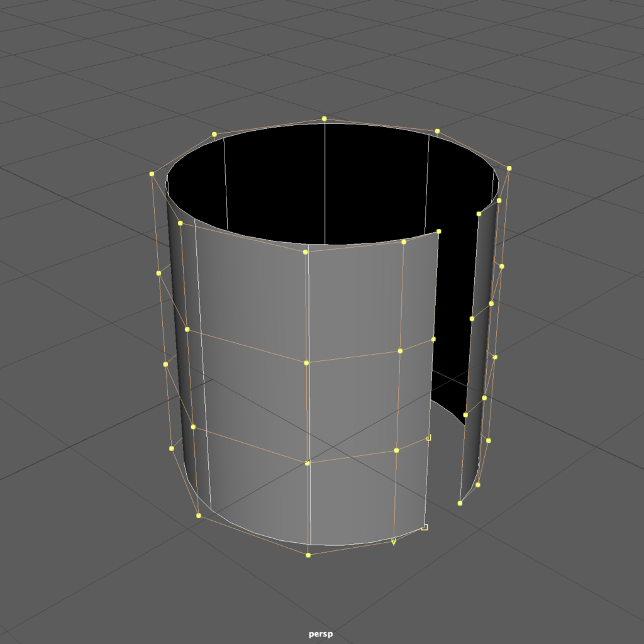This screenshot has width=644, height=644.
Task: Click the back-left CV on the top rim
Action: click(x=214, y=134)
